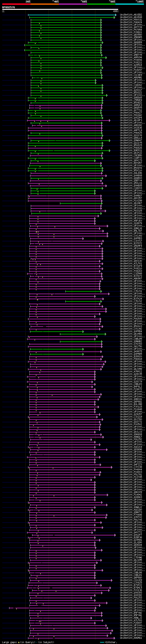Click the cyan ~100% identity legend segment

pos(130,4)
